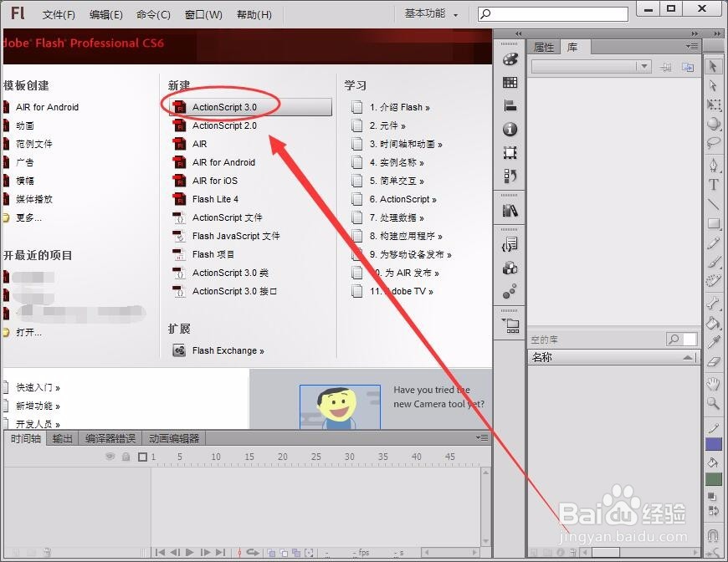Viewport: 728px width, 562px height.
Task: Open the Code Snippets panel icon
Action: tap(510, 244)
